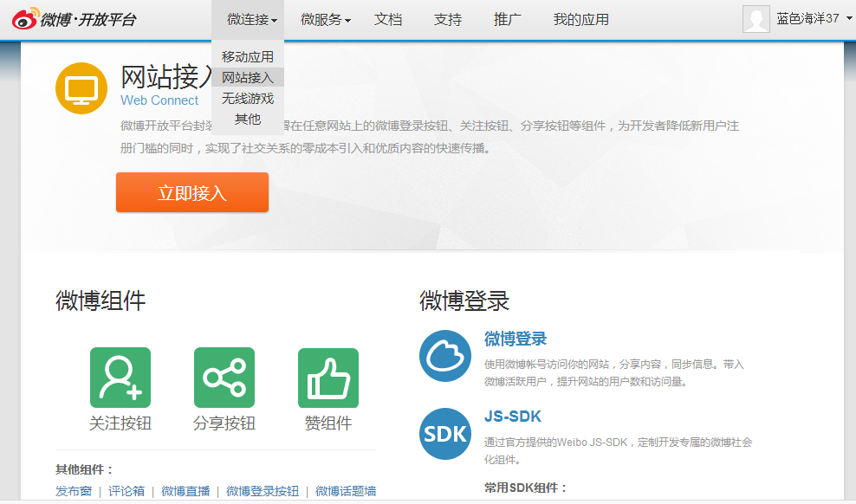
Task: Select 移动应用 from the dropdown
Action: point(248,57)
